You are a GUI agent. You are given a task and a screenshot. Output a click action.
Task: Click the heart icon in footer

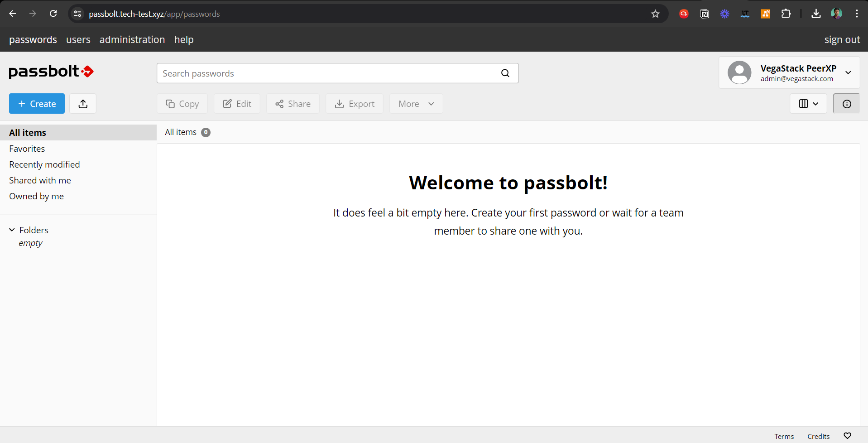pyautogui.click(x=848, y=436)
